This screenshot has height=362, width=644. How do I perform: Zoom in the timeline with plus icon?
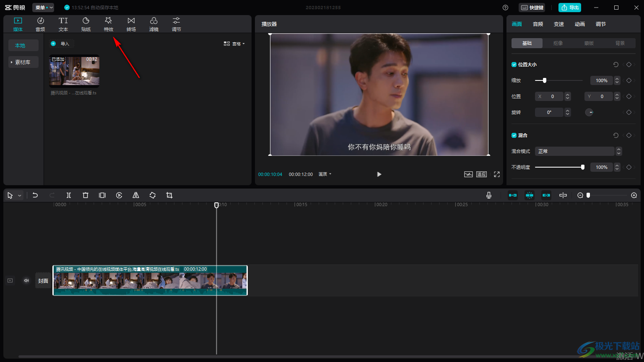[634, 195]
